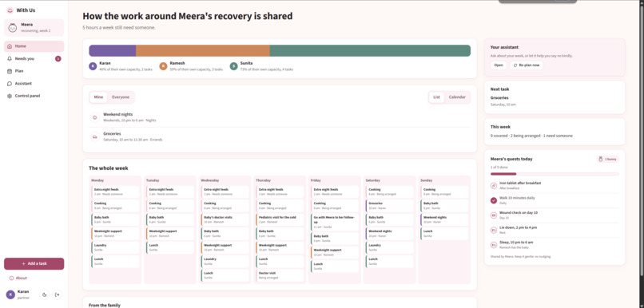The height and width of the screenshot is (308, 644).
Task: Open the Home page
Action: (34, 46)
